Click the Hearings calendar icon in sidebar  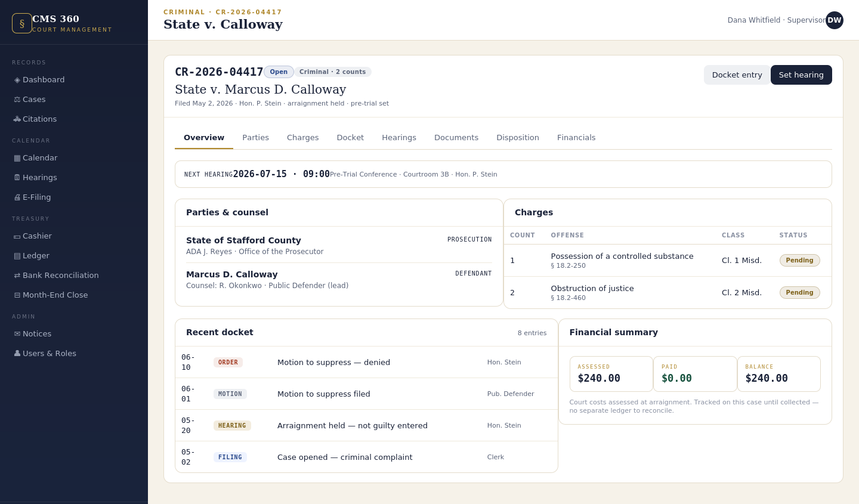pos(17,178)
